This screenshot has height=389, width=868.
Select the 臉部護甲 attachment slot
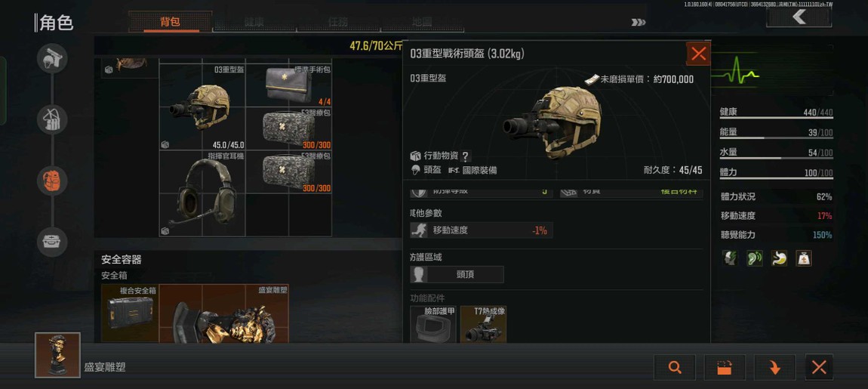433,324
